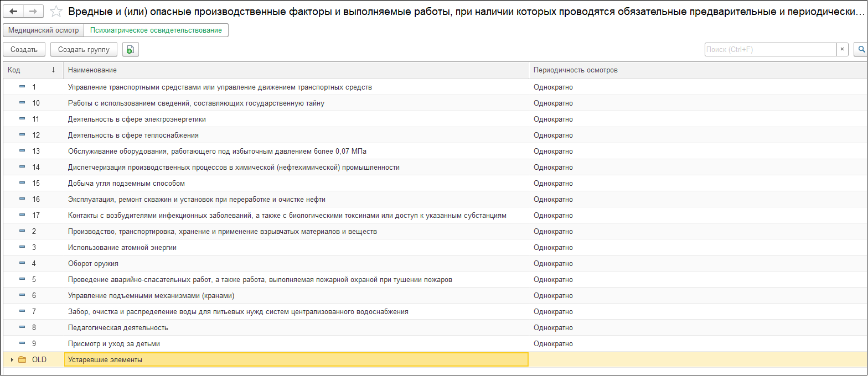Switch to Психиатрическое освидетельствование tab
The height and width of the screenshot is (376, 868).
tap(156, 30)
